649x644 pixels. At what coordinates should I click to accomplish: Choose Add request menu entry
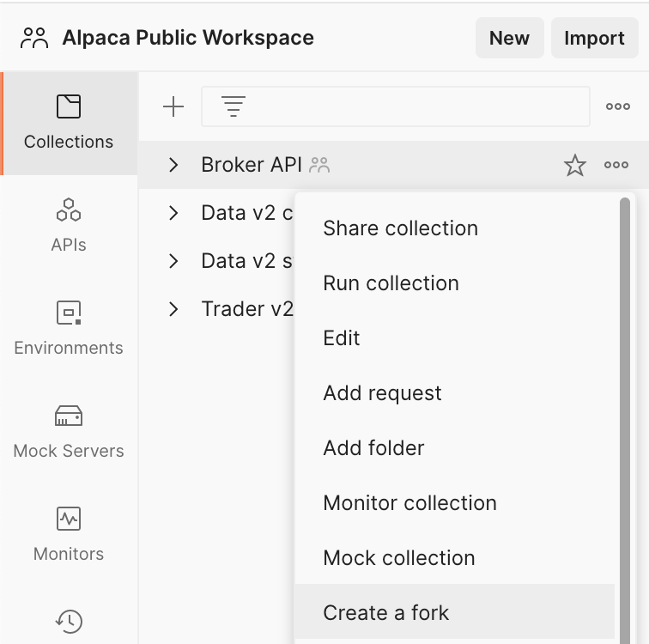(455, 392)
